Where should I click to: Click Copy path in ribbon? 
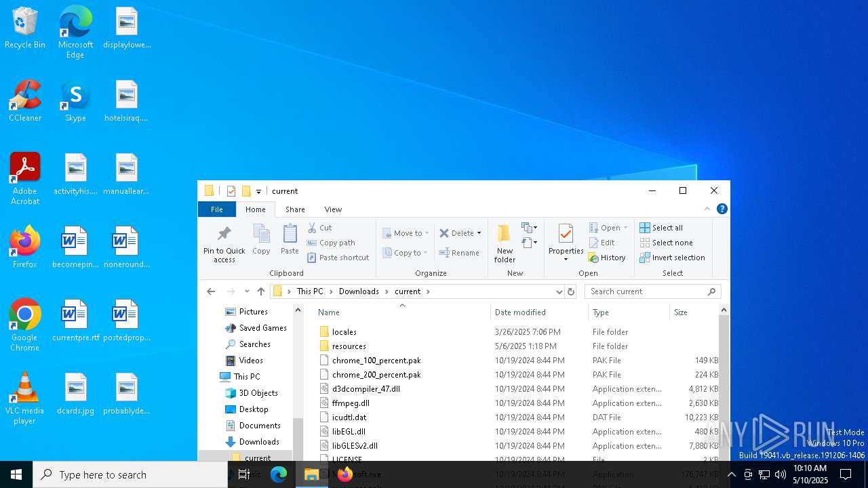[x=331, y=243]
